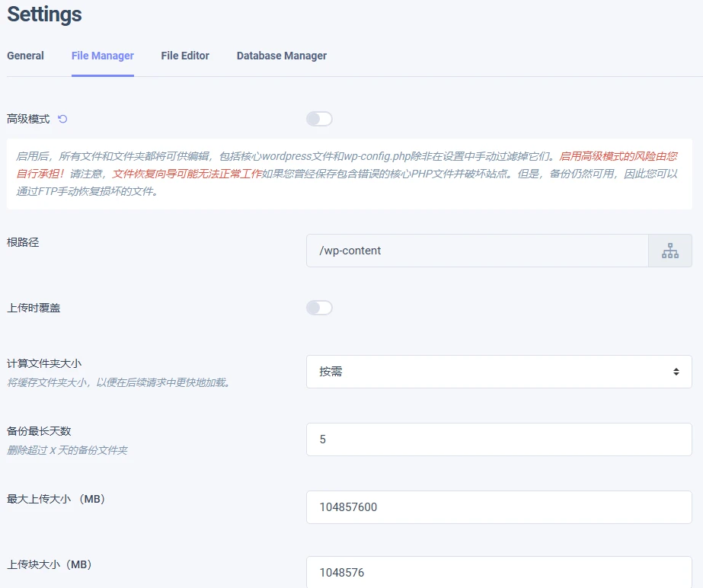703x588 pixels.
Task: Switch to the Database Manager tab
Action: 281,56
